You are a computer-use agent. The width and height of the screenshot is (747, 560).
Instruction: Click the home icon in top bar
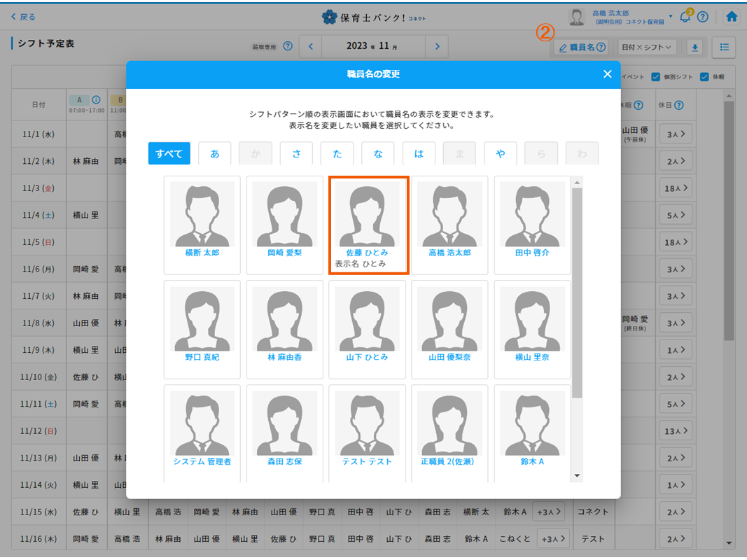point(732,17)
